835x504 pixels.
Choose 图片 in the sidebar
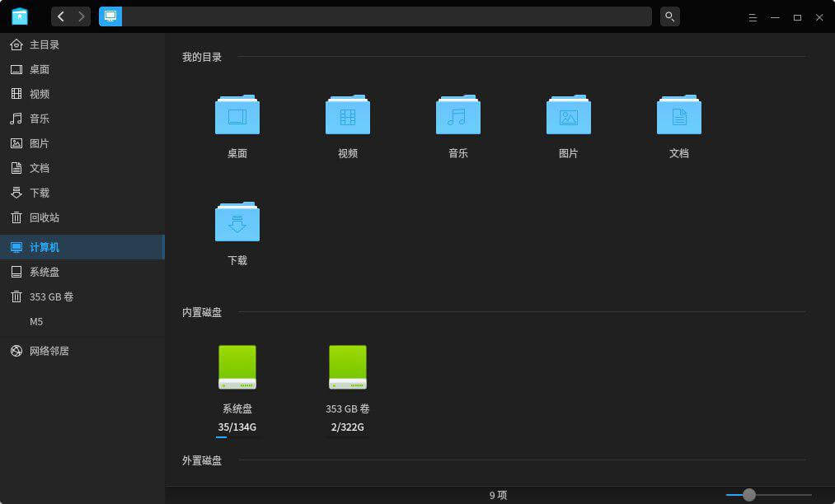(82, 143)
